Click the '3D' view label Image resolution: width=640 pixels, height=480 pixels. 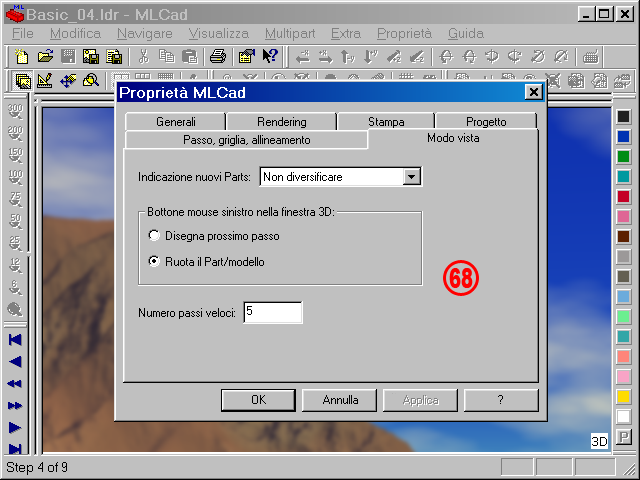point(599,441)
